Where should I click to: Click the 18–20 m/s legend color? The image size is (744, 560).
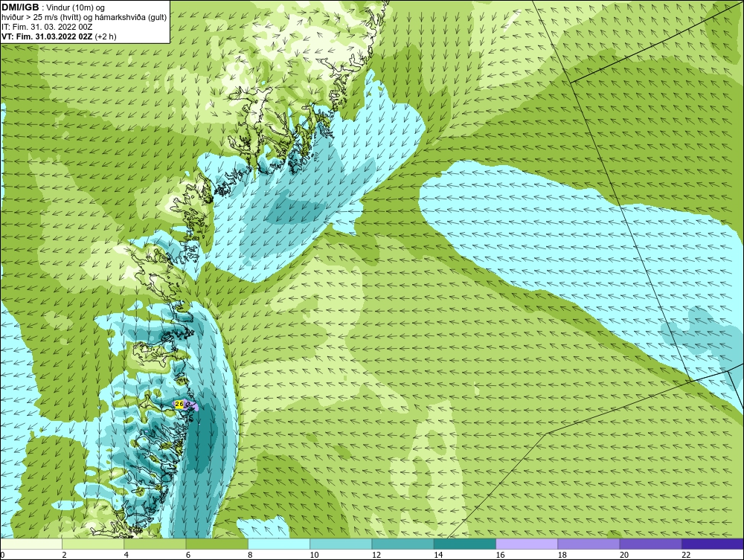[x=589, y=544]
